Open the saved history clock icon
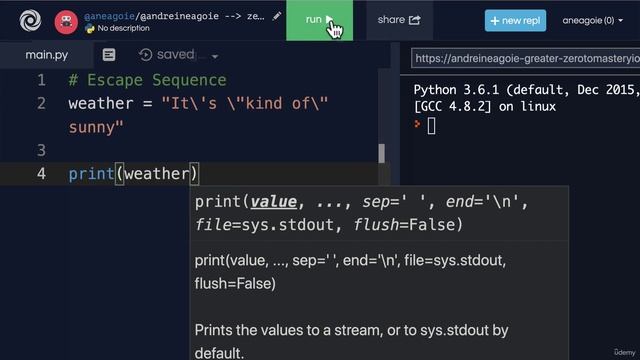 point(145,55)
